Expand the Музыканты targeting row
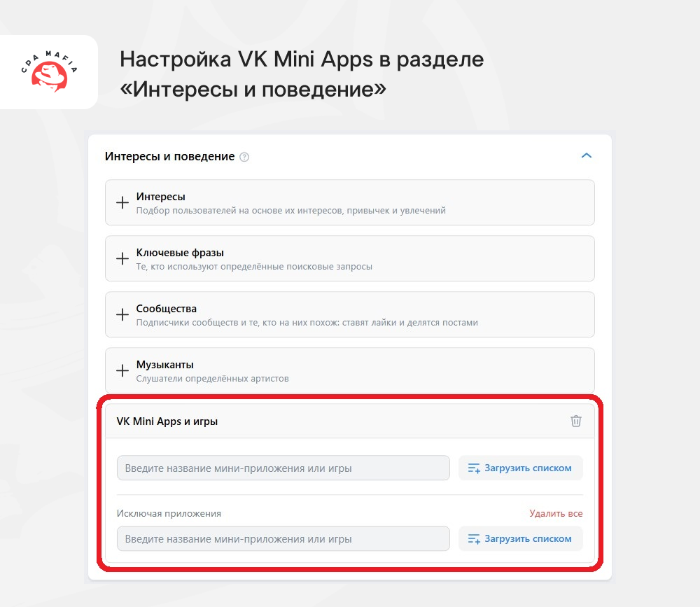Viewport: 700px width, 607px height. pos(349,370)
